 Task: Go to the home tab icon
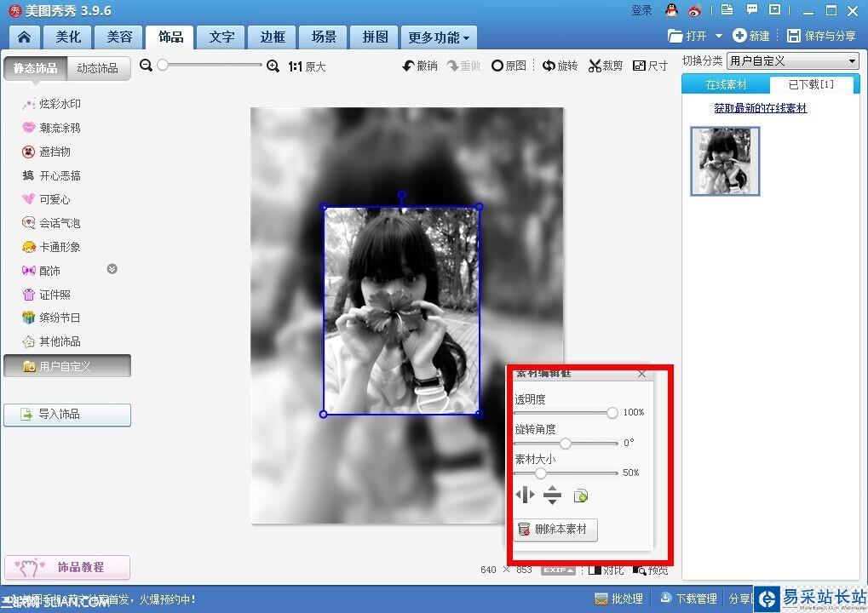click(24, 37)
